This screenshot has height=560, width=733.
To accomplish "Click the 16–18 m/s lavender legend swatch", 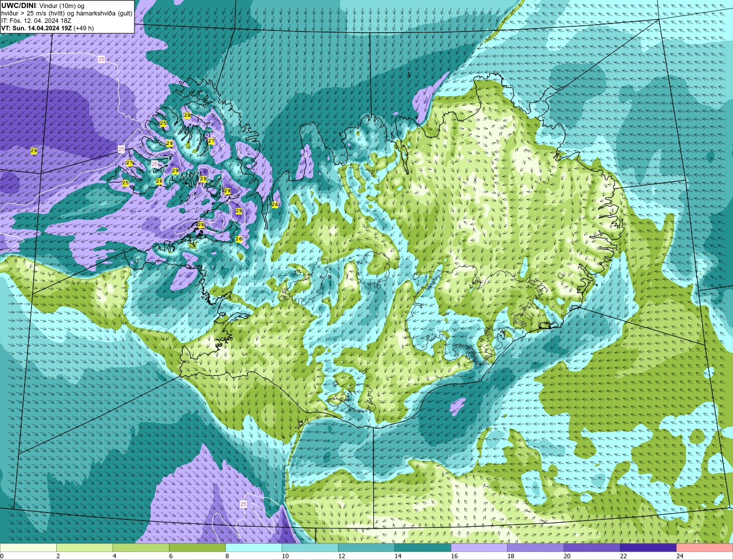I will pos(479,547).
